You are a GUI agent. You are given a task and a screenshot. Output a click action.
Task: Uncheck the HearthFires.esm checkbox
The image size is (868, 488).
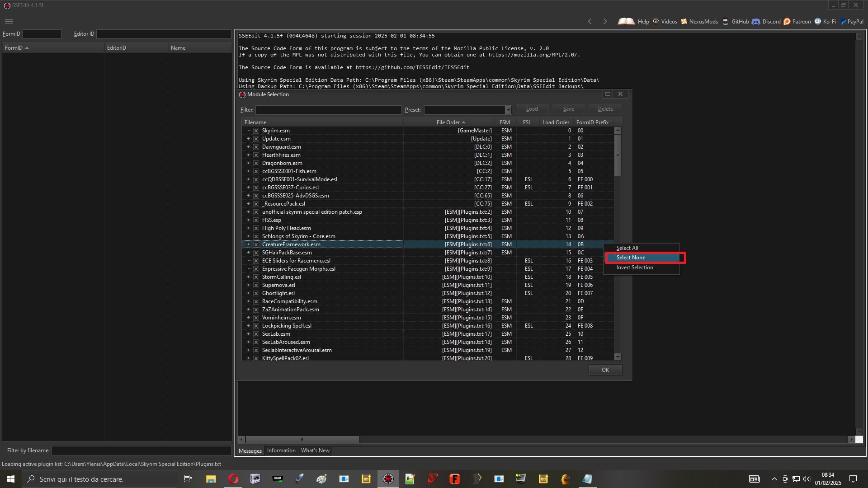tap(256, 155)
